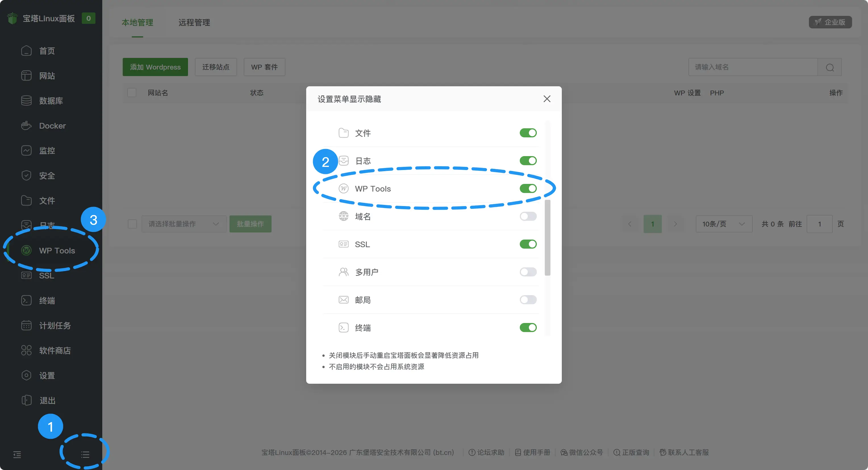Switch to the 本地管理 tab
Viewport: 868px width, 470px height.
coord(137,22)
